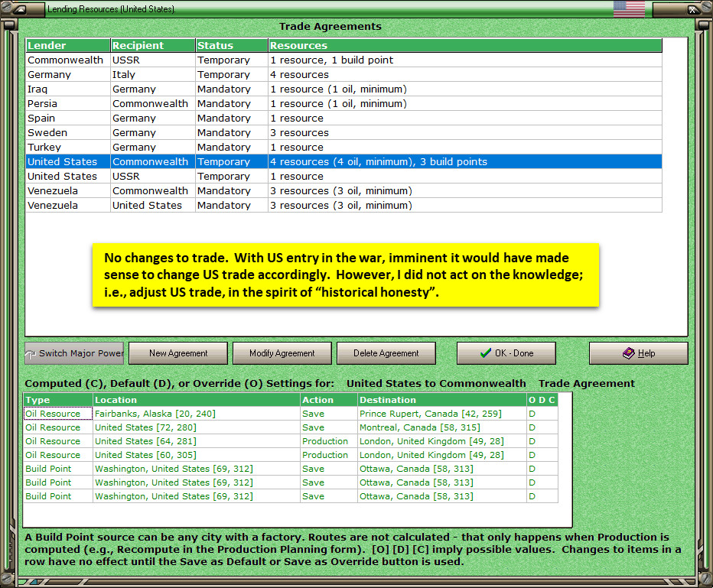This screenshot has width=713, height=588.
Task: Click the Recipient column header
Action: point(153,45)
